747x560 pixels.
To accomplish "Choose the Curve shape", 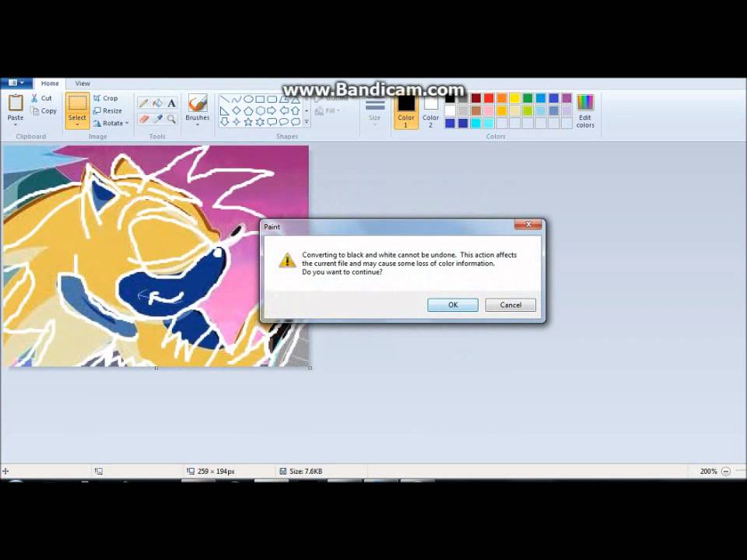I will point(237,99).
